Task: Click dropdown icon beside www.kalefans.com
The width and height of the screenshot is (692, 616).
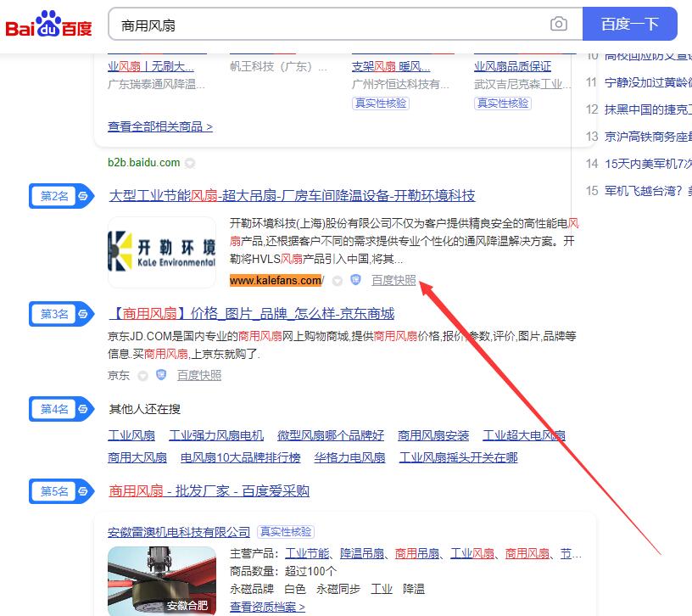Action: pos(338,281)
